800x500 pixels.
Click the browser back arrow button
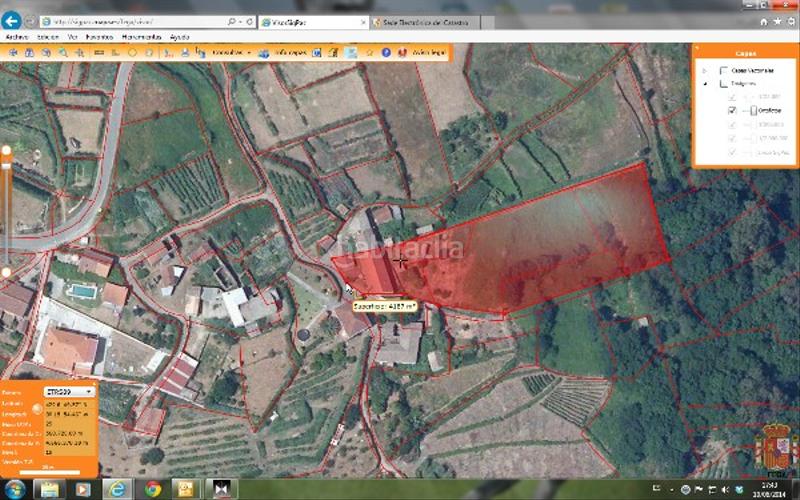(12, 21)
